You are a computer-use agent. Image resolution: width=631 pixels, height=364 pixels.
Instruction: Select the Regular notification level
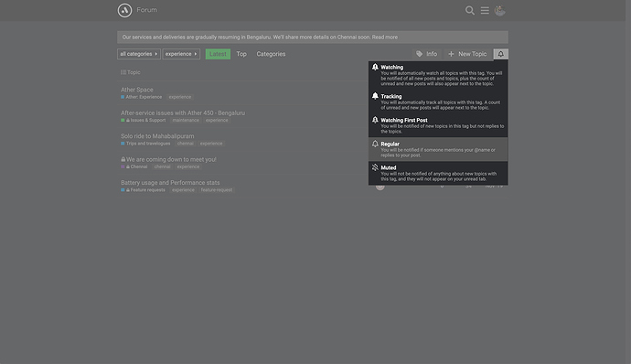pyautogui.click(x=438, y=149)
